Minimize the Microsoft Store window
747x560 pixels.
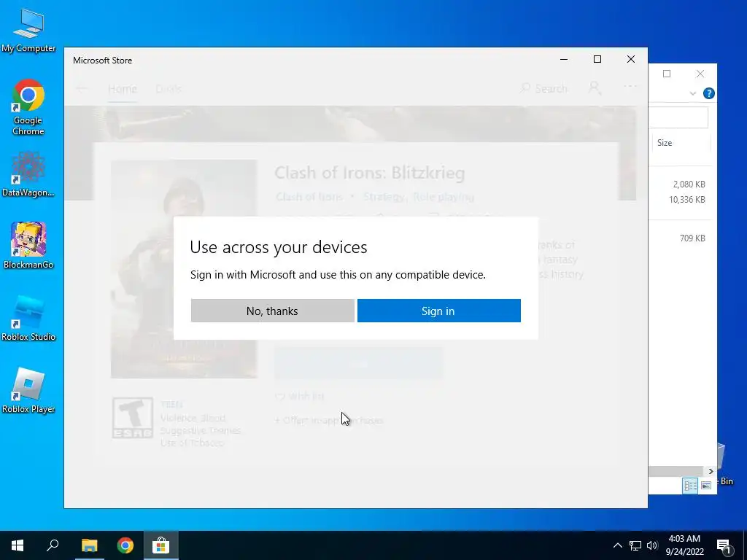pyautogui.click(x=564, y=60)
